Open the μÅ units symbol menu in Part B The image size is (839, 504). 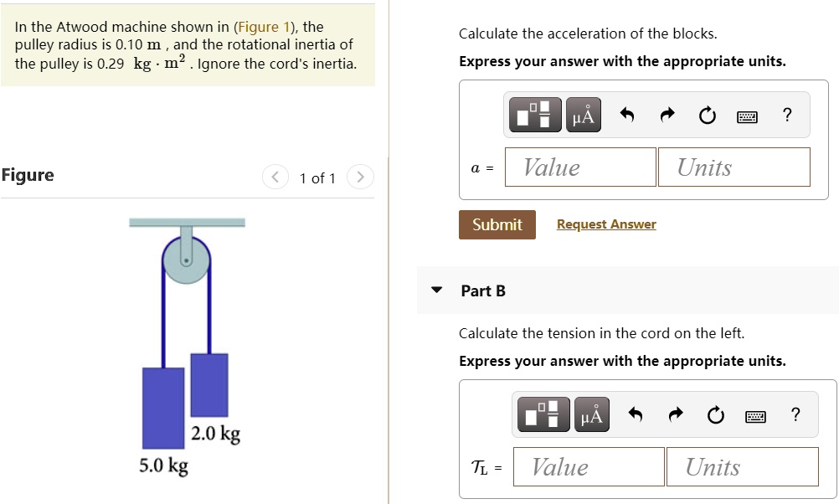click(591, 414)
